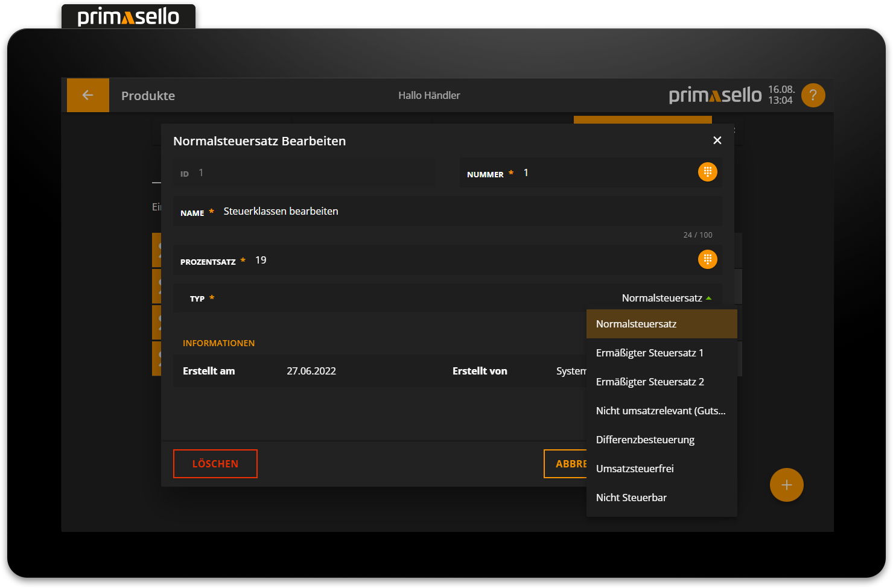Viewport: 893px width, 588px height.
Task: Collapse the Typ dropdown showing Normalsteuersatz
Action: click(666, 298)
